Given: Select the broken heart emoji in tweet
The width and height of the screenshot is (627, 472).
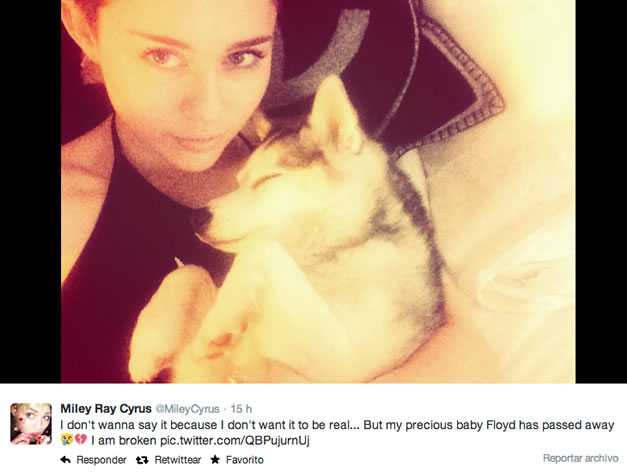Looking at the screenshot, I should tap(80, 440).
